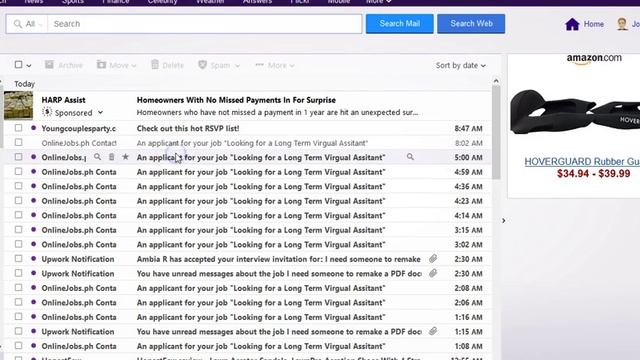
Task: Click attachment paperclip on Ambia R email
Action: (433, 258)
